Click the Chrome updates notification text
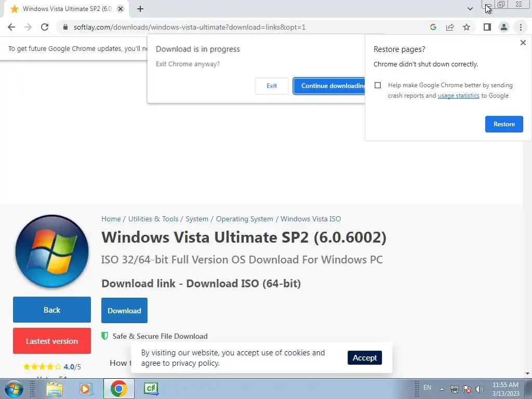Screen dimensions: 532x399 pos(78,48)
